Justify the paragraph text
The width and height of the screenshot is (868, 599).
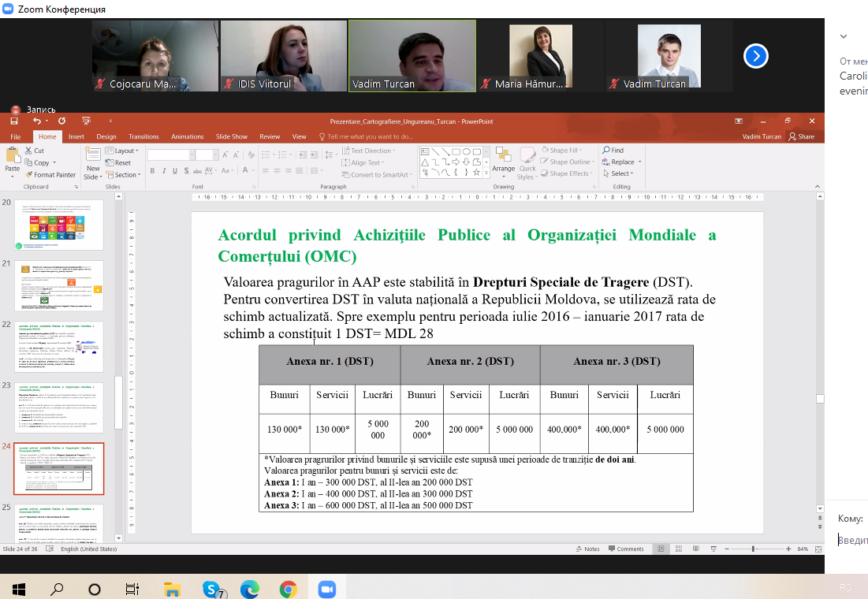click(300, 171)
